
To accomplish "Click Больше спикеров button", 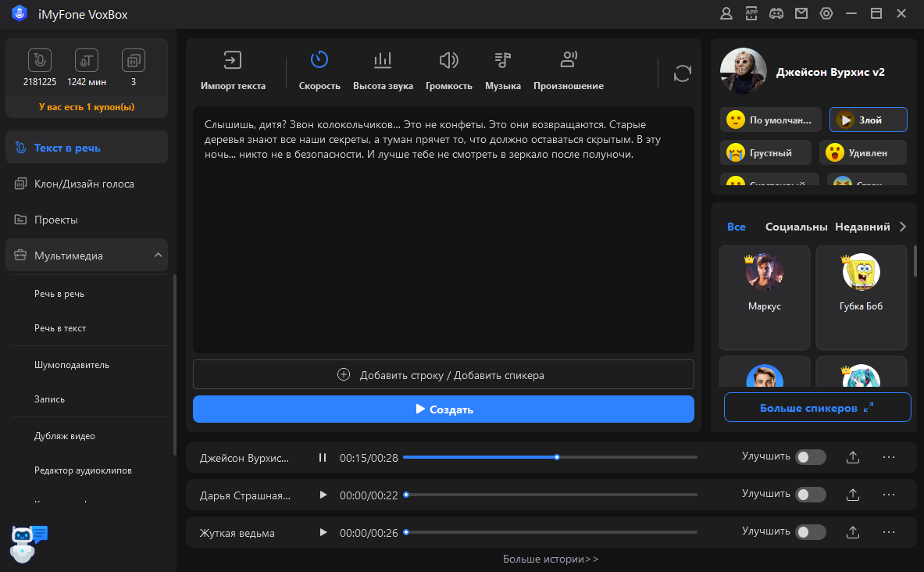I will 817,408.
